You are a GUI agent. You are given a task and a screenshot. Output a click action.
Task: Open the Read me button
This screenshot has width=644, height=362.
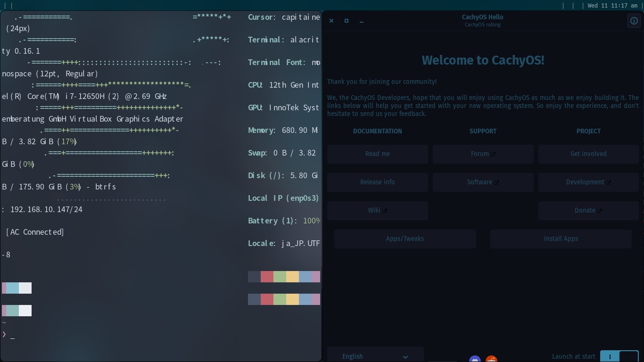tap(378, 154)
